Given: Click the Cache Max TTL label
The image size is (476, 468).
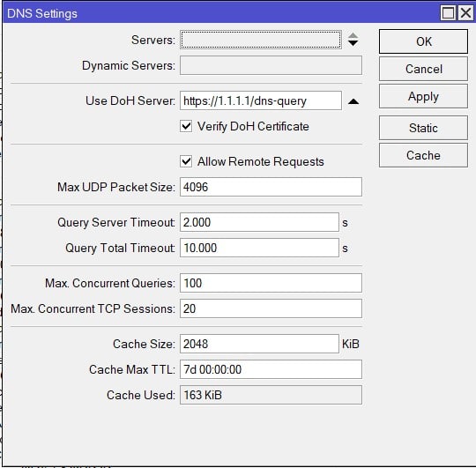Looking at the screenshot, I should [132, 369].
